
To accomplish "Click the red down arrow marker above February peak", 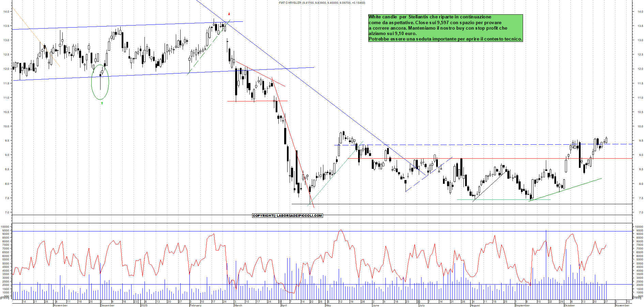I will tap(229, 14).
